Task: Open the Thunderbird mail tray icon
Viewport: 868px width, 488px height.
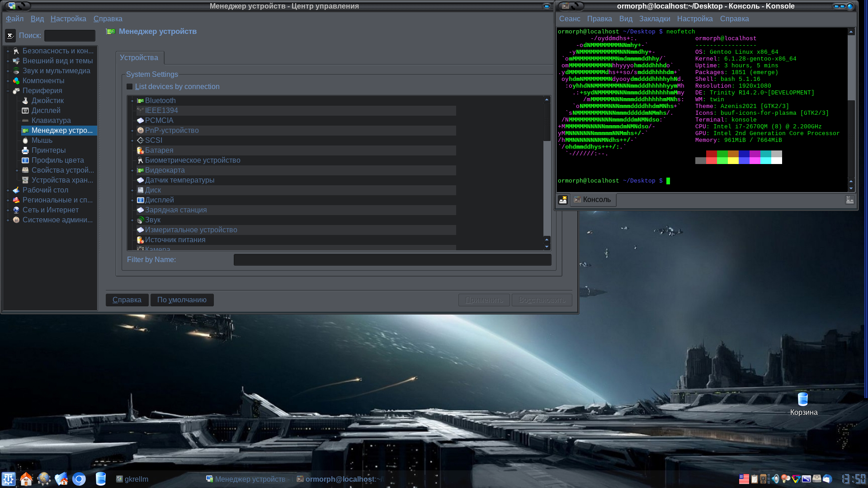Action: [827, 479]
